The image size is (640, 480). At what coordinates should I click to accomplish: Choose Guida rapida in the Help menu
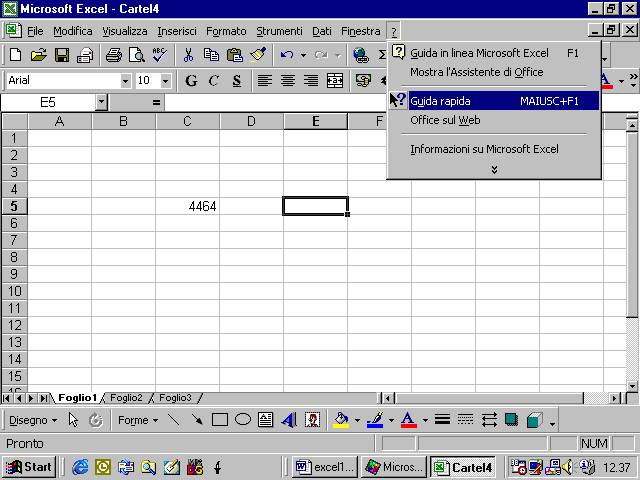494,101
